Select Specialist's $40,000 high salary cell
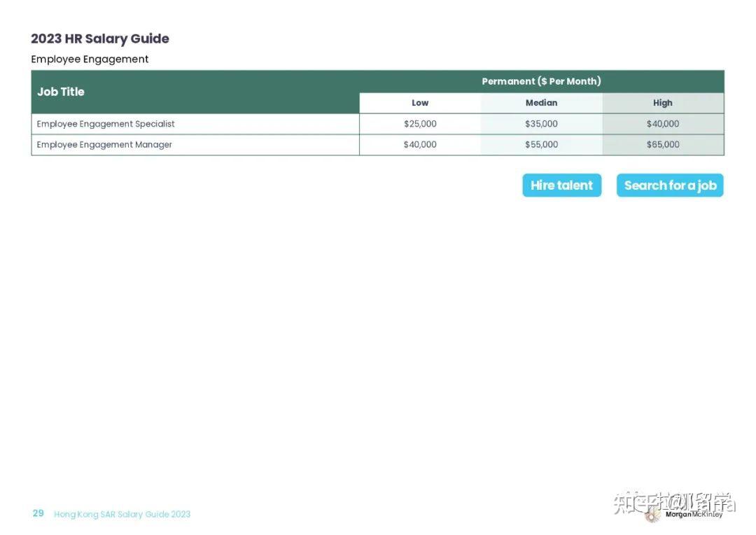This screenshot has height=535, width=756. pos(663,124)
